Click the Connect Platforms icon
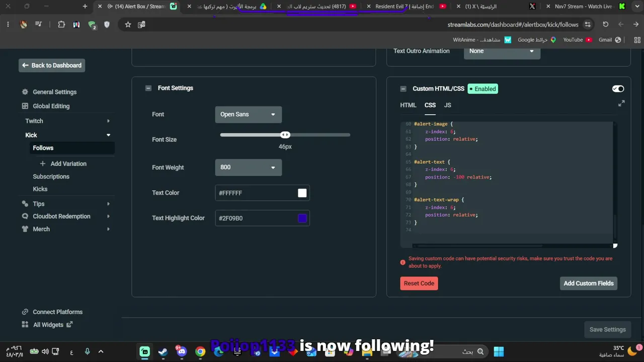The height and width of the screenshot is (362, 644). click(25, 312)
